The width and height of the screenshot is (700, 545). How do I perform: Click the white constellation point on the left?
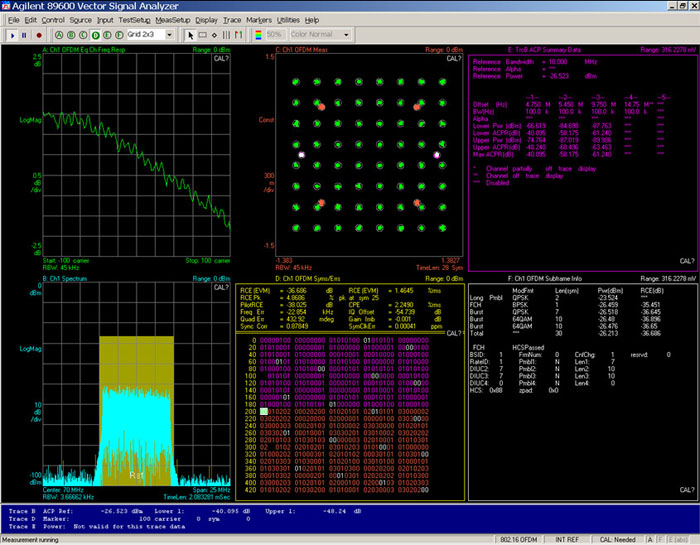301,155
